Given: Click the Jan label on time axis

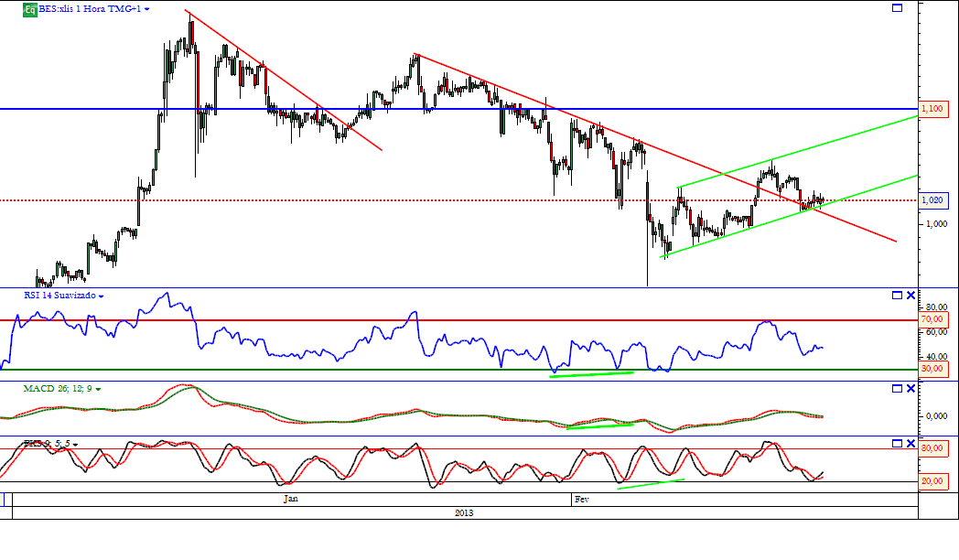Looking at the screenshot, I should [291, 500].
